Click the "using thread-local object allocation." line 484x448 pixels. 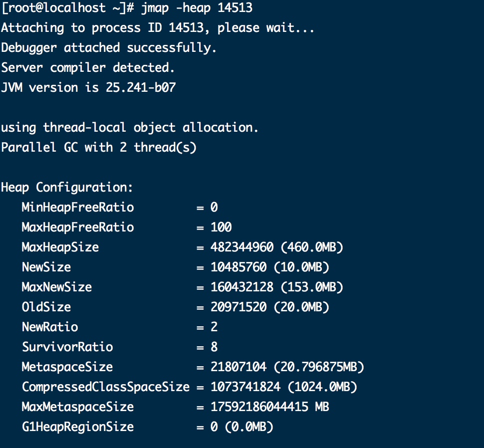(130, 128)
